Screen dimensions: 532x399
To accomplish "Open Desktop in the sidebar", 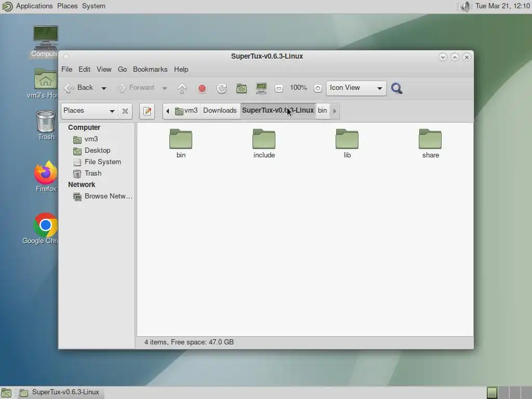I will coord(97,150).
